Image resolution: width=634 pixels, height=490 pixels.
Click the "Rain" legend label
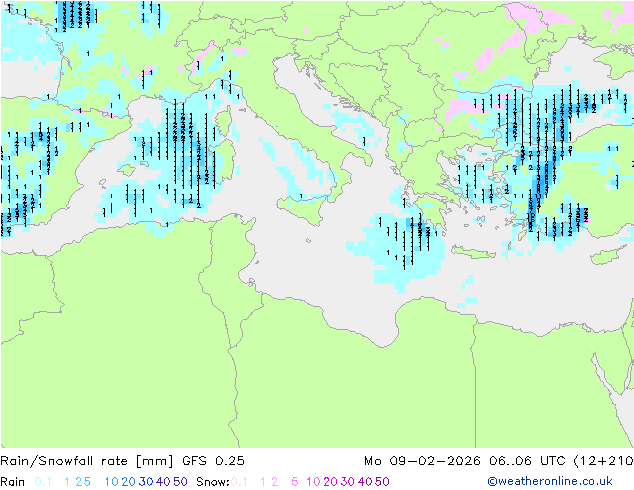point(13,482)
